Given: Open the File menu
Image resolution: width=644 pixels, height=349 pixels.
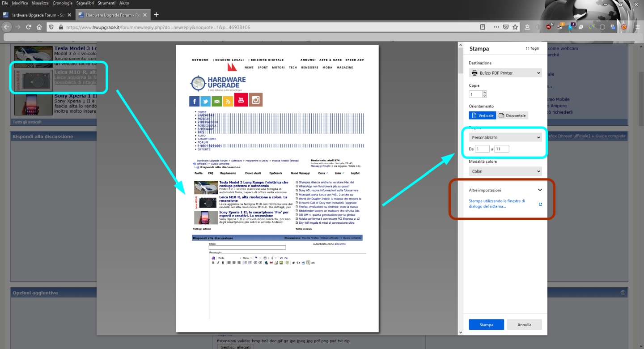Looking at the screenshot, I should click(5, 3).
